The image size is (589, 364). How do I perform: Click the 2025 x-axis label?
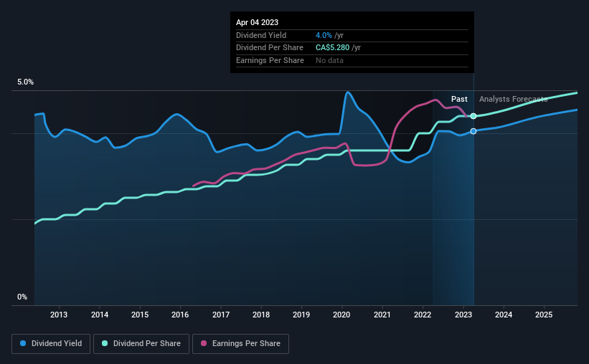point(544,315)
